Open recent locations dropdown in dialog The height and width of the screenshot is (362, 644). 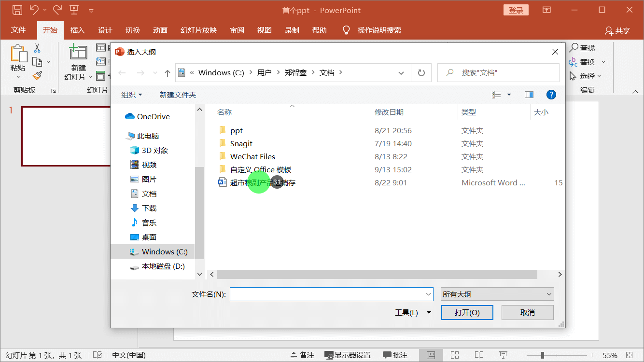pyautogui.click(x=155, y=73)
